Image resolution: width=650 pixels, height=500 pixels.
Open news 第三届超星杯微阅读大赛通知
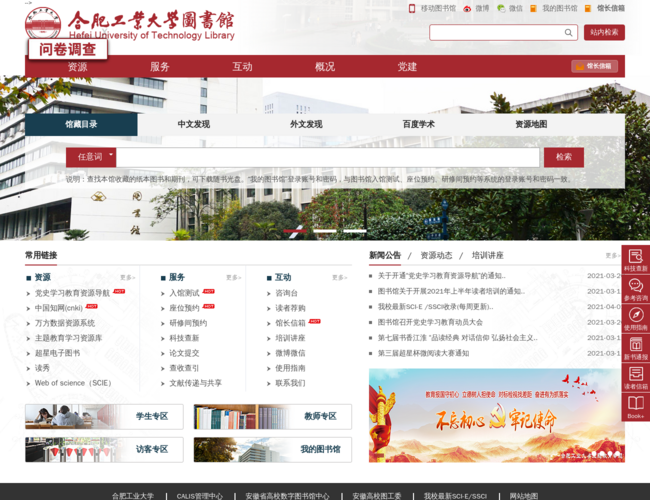(x=423, y=353)
